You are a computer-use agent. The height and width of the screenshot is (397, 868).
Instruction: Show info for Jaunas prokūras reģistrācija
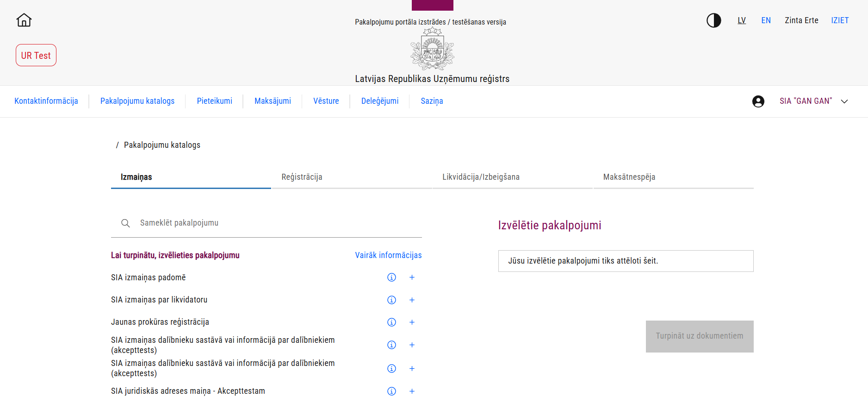391,322
